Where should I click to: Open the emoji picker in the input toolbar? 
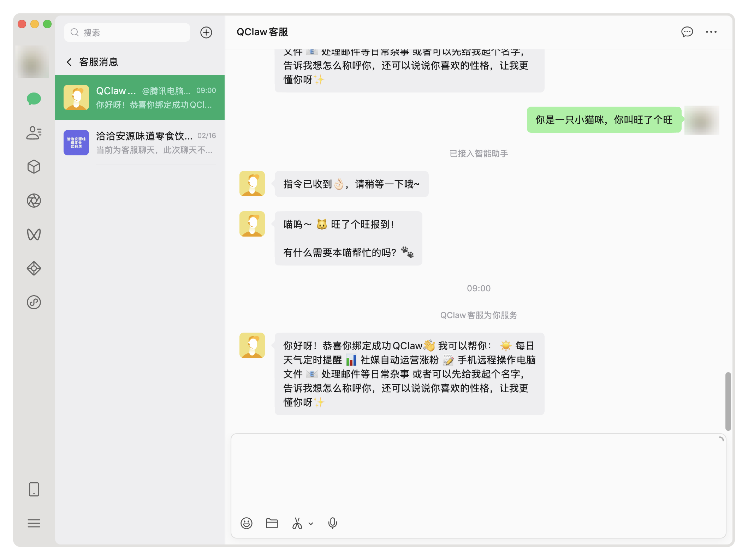coord(246,523)
